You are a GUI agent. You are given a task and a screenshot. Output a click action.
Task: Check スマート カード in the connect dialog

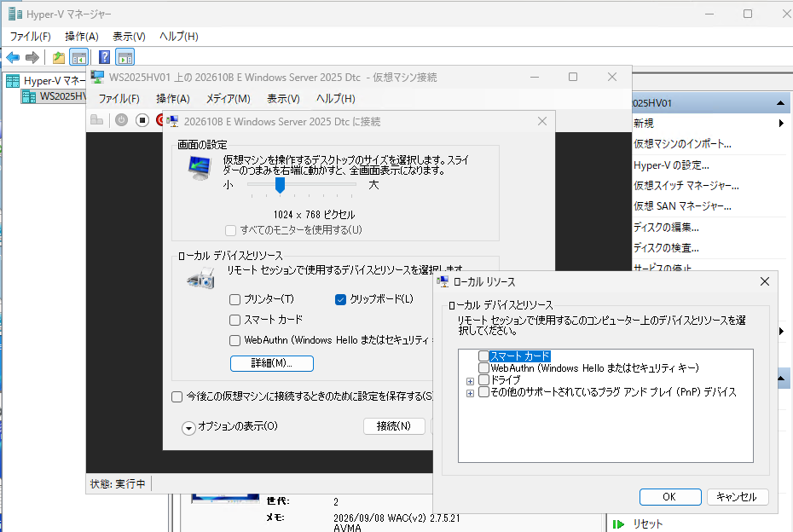[234, 320]
